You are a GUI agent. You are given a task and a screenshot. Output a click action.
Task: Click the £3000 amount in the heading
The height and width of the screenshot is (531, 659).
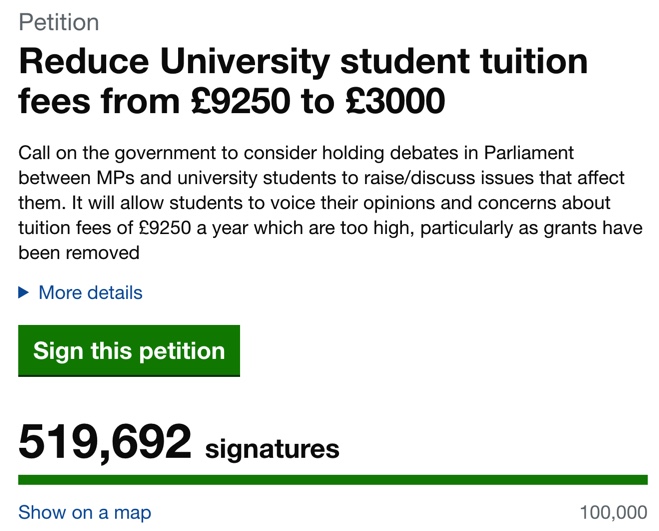395,101
